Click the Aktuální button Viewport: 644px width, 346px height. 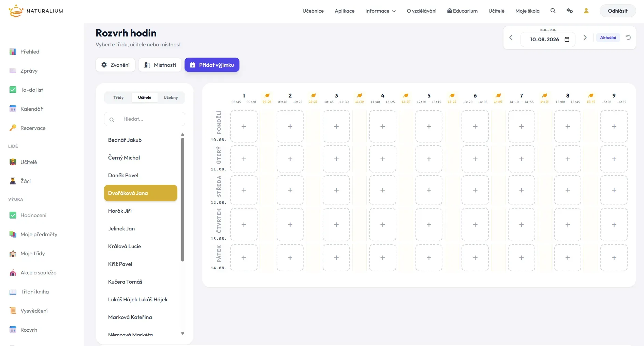pyautogui.click(x=608, y=37)
